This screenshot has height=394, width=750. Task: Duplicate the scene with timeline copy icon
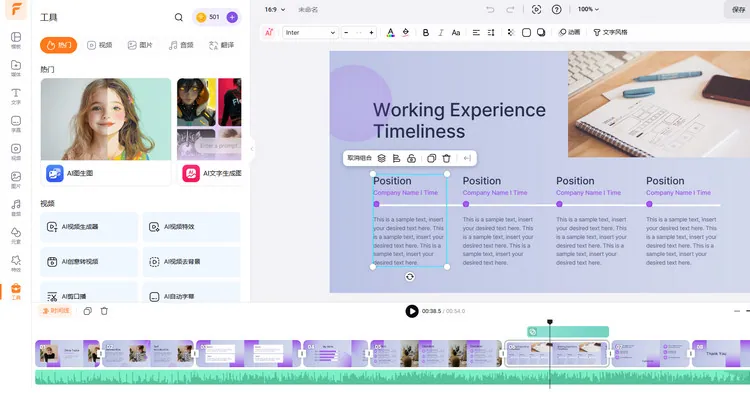[x=88, y=311]
